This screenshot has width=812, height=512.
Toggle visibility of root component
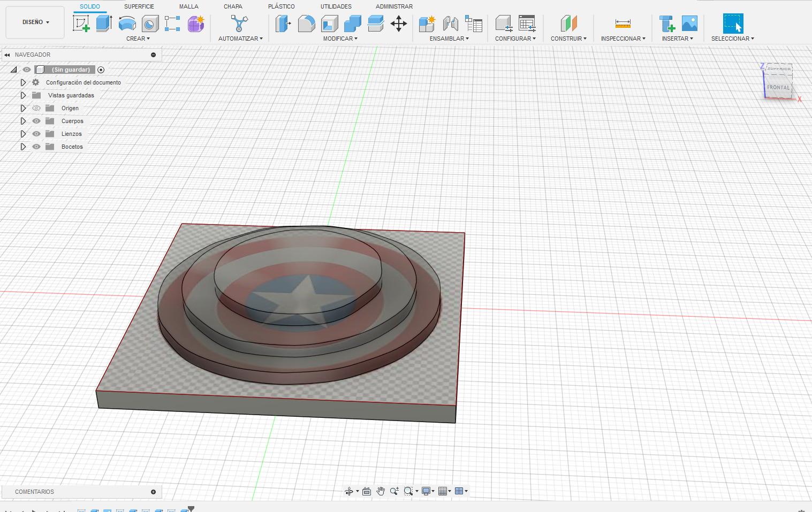point(26,70)
